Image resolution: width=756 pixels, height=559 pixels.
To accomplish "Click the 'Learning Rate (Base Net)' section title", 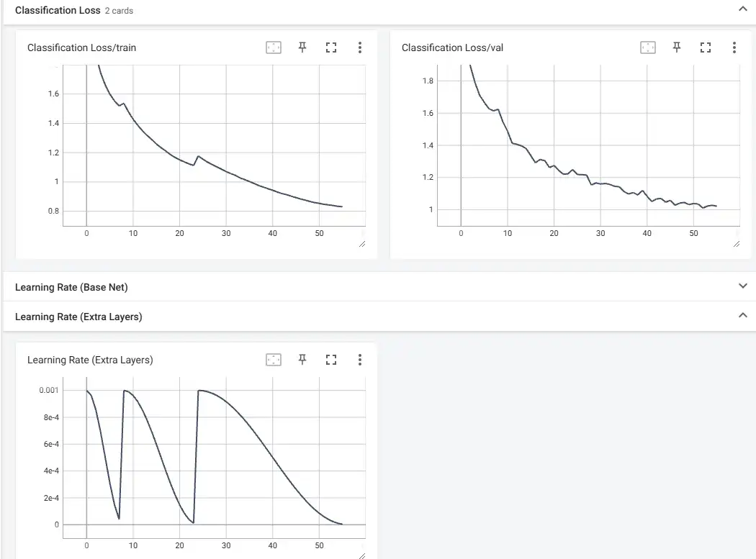I will click(71, 287).
